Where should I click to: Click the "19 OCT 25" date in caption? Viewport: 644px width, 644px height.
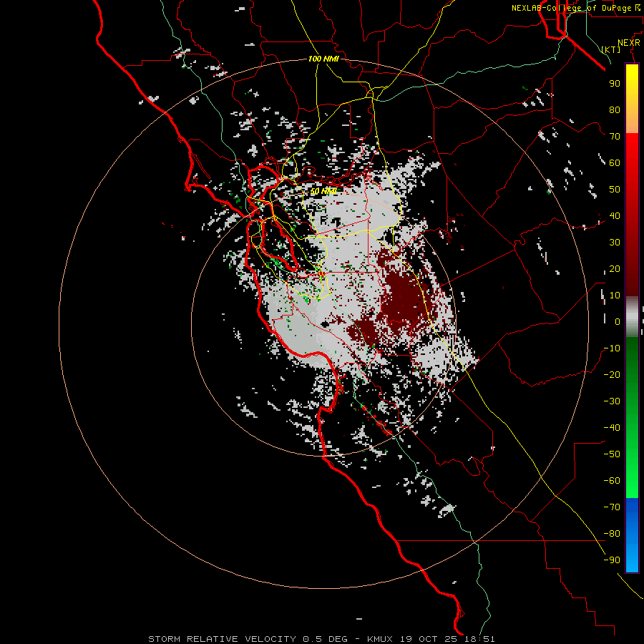coord(429,639)
